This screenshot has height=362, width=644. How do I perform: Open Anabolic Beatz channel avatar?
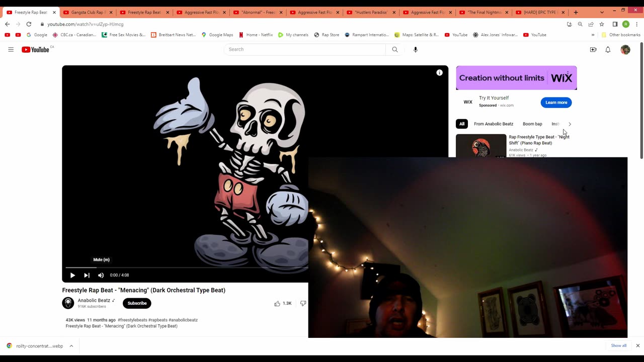point(68,303)
